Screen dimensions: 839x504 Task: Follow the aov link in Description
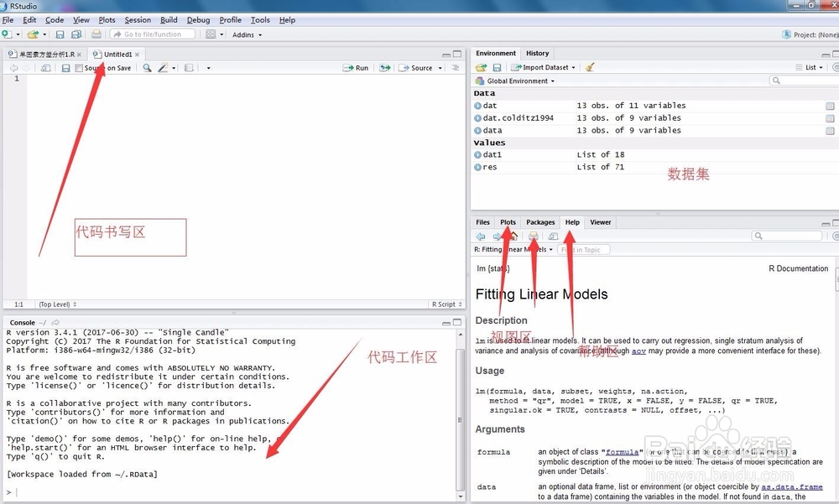(638, 351)
